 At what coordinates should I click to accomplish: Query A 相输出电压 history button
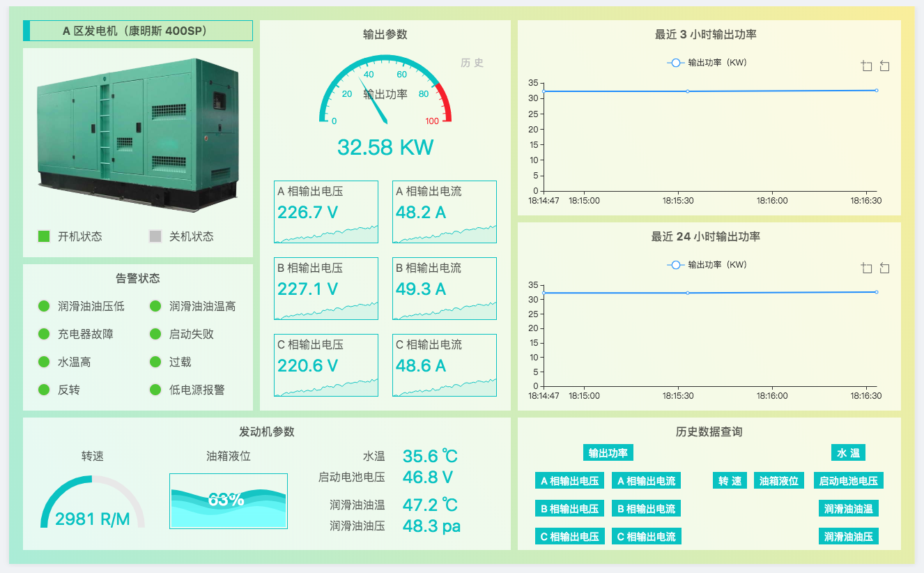pyautogui.click(x=569, y=481)
